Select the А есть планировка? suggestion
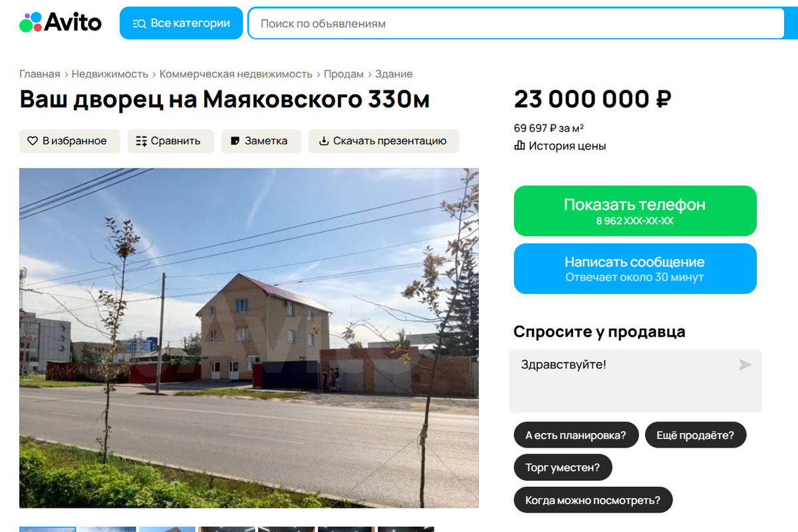 pyautogui.click(x=576, y=436)
